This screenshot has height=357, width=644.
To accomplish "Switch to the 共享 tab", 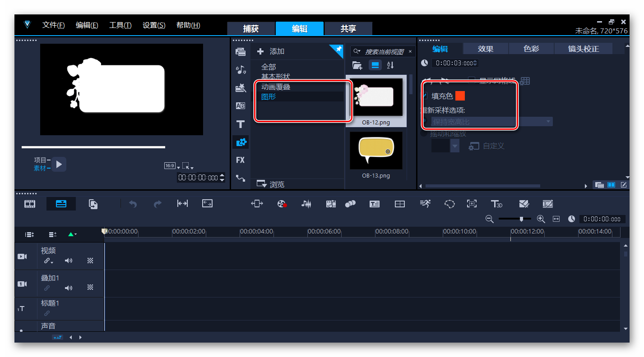I will tap(348, 29).
